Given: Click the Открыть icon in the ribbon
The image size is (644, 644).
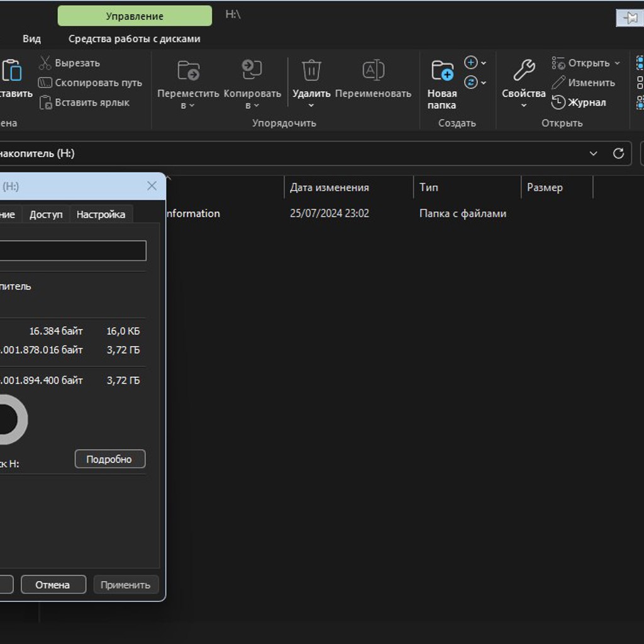Looking at the screenshot, I should 558,63.
